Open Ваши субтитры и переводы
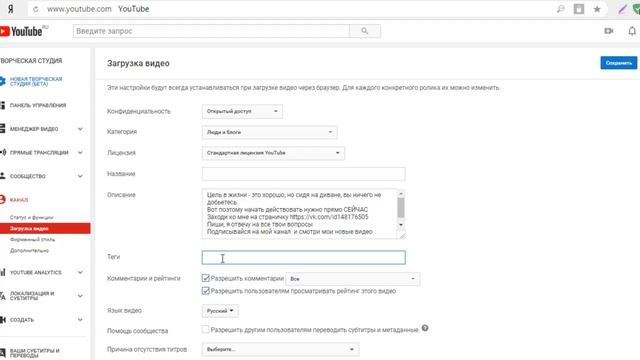The width and height of the screenshot is (640, 360). 35,353
